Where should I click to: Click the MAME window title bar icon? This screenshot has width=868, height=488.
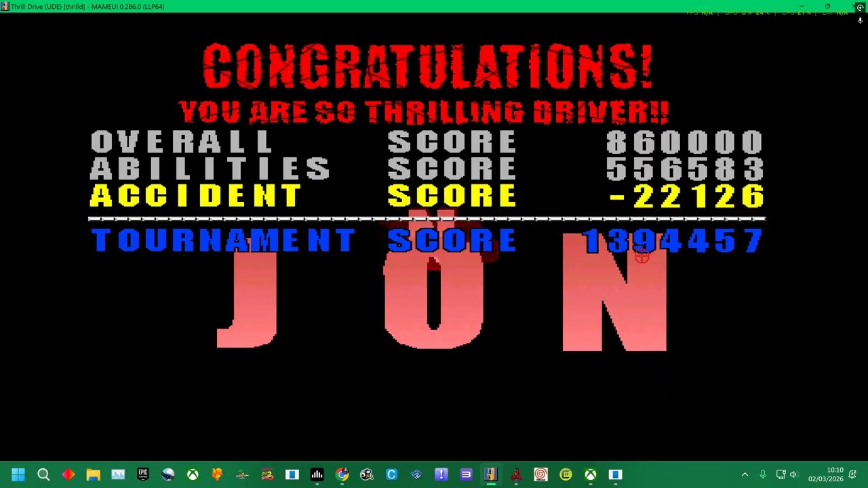(5, 6)
